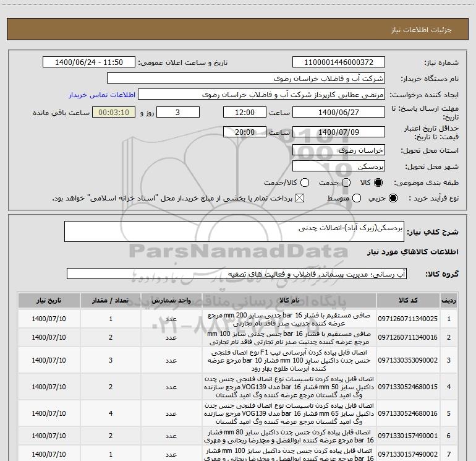Screen dimensions: 476x461
Task: Select item code 097126071134​0025
Action: (408, 319)
